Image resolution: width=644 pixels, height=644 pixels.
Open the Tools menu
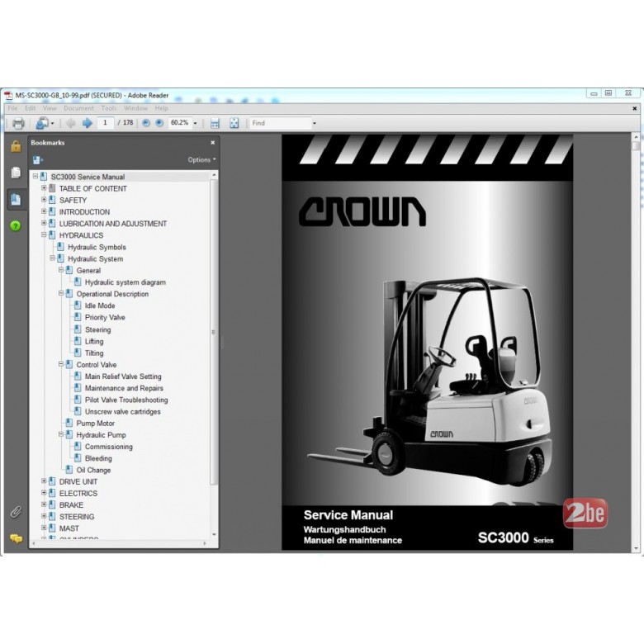point(109,108)
